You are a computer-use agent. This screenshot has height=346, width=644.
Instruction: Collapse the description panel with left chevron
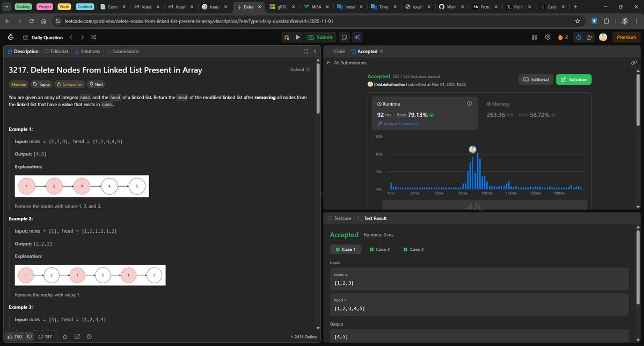point(315,51)
